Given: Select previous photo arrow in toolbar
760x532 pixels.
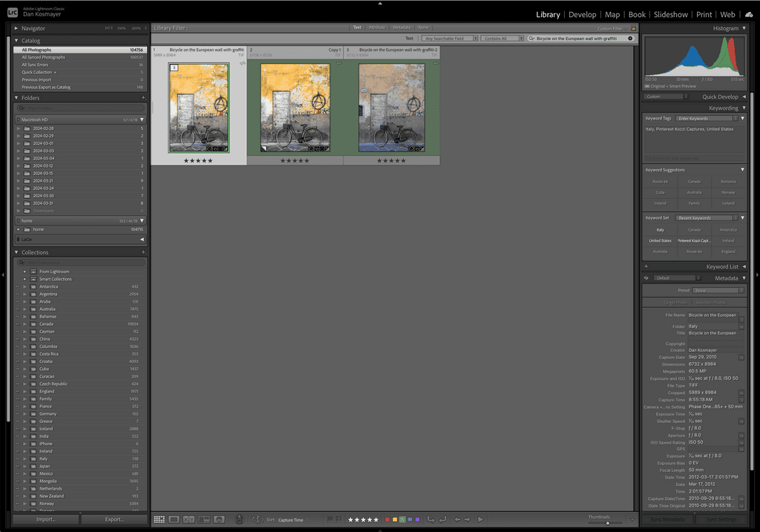Looking at the screenshot, I should click(457, 519).
